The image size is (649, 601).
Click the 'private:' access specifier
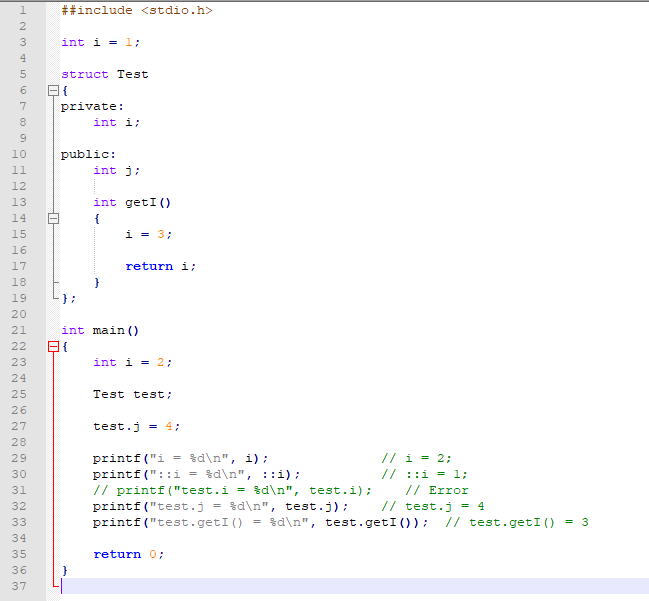pos(92,107)
